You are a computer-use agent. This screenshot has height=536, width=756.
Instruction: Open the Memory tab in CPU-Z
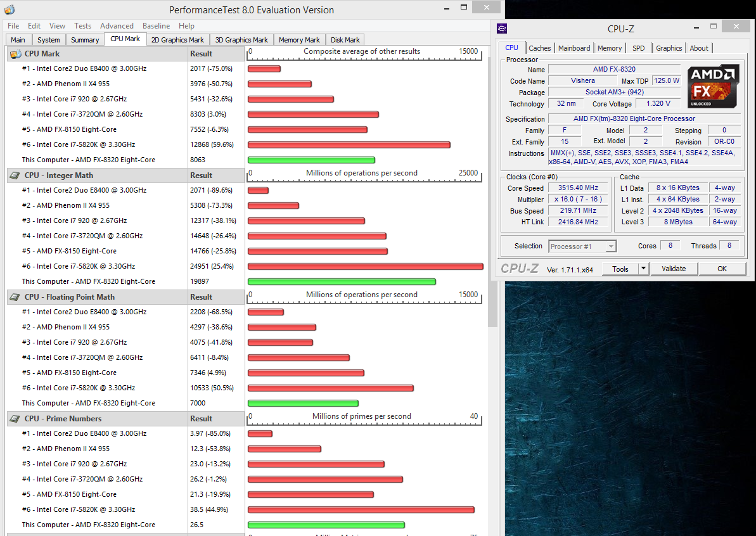[610, 48]
